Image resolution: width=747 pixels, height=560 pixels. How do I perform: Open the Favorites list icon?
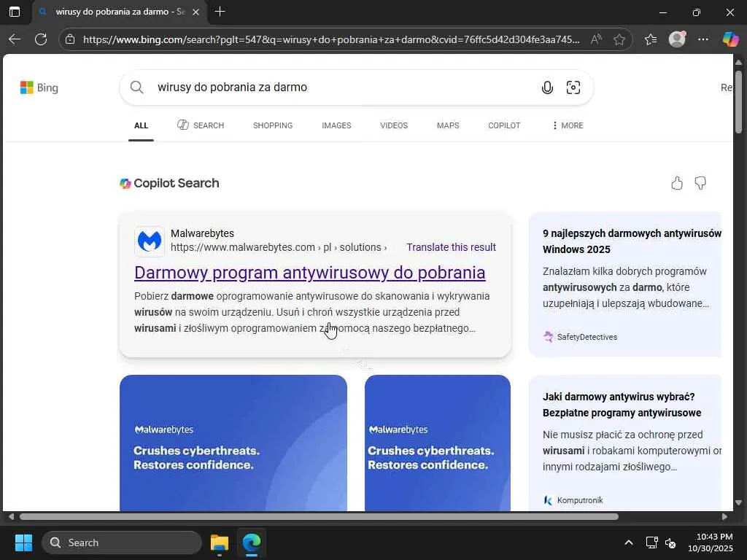pyautogui.click(x=651, y=39)
